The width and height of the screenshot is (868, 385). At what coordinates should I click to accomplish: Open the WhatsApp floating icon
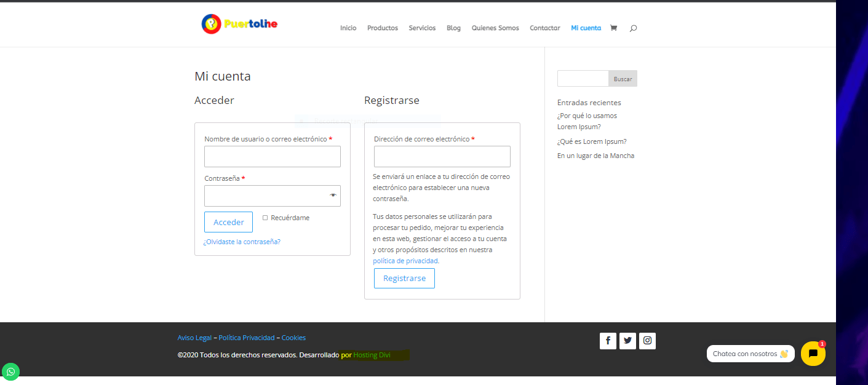point(10,371)
